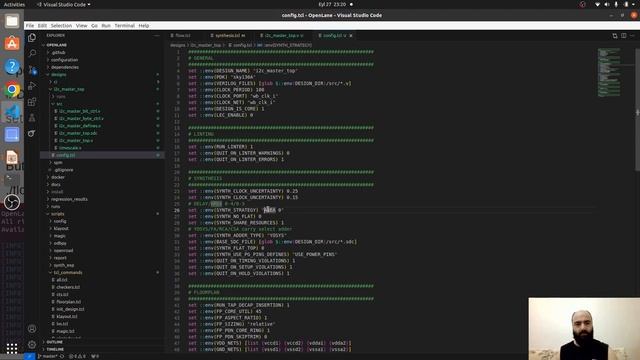
Task: Open the editor More Actions ellipsis
Action: [632, 36]
